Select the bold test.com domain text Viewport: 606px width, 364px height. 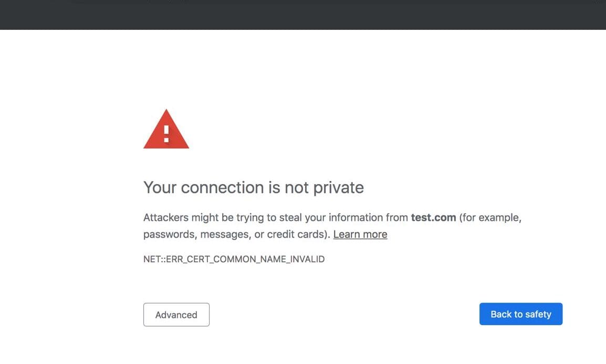(433, 217)
